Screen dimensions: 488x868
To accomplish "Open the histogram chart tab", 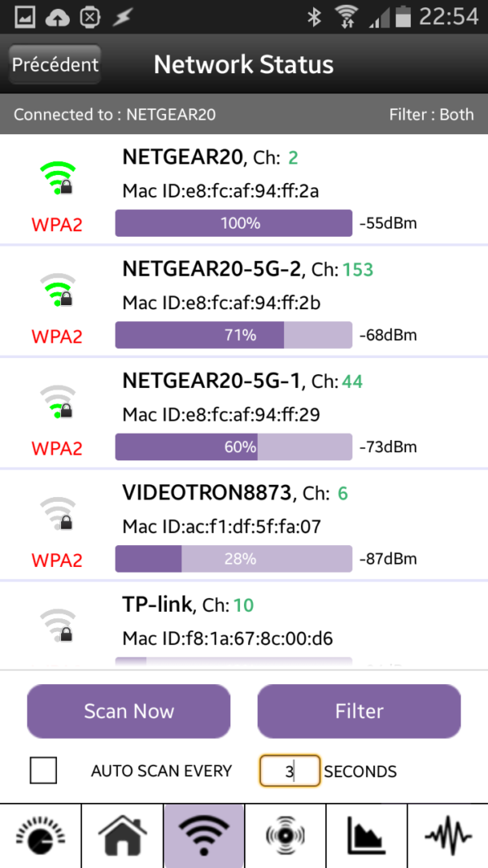I will (366, 835).
